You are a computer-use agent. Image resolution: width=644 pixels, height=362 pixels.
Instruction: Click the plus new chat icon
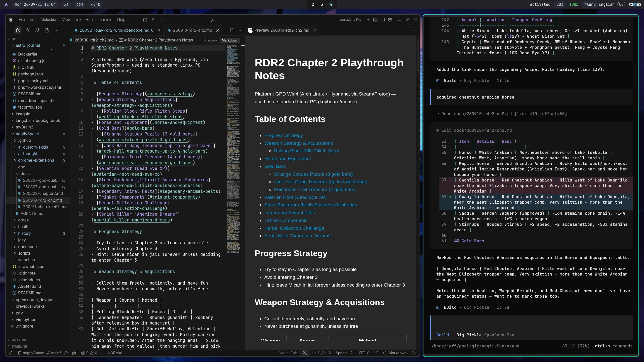coord(368,20)
